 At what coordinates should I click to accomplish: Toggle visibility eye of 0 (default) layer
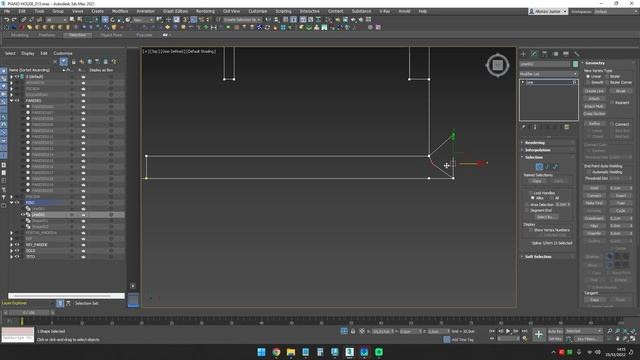click(17, 77)
